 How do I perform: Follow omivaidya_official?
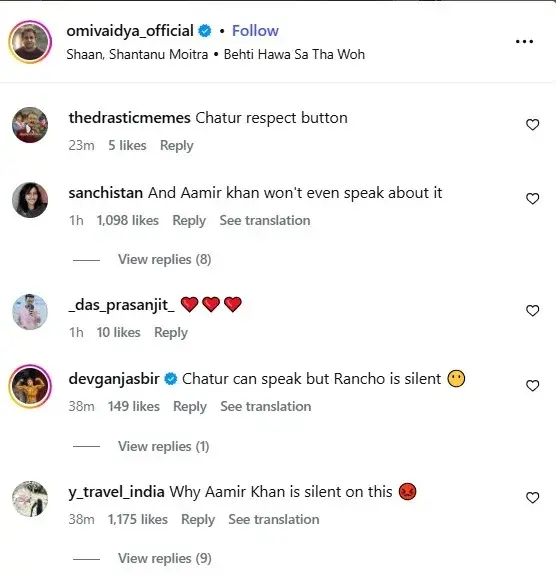point(255,31)
